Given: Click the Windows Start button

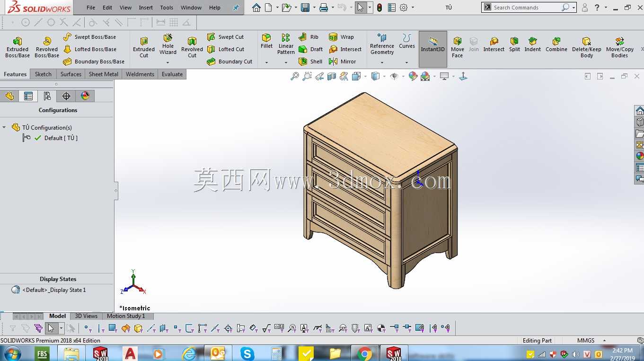Looking at the screenshot, I should coord(12,353).
